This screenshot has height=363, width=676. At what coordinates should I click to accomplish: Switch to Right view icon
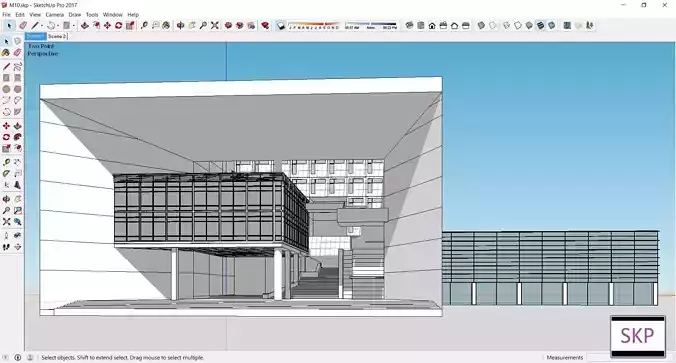click(443, 26)
